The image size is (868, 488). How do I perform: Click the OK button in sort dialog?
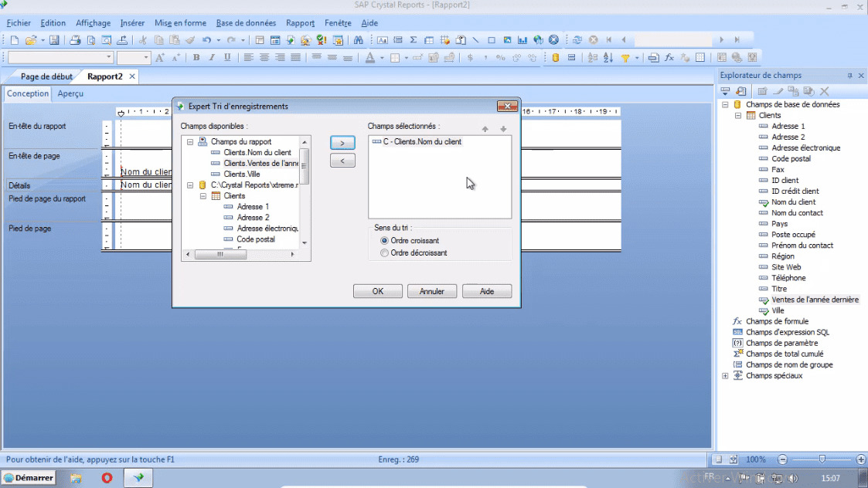pyautogui.click(x=377, y=292)
